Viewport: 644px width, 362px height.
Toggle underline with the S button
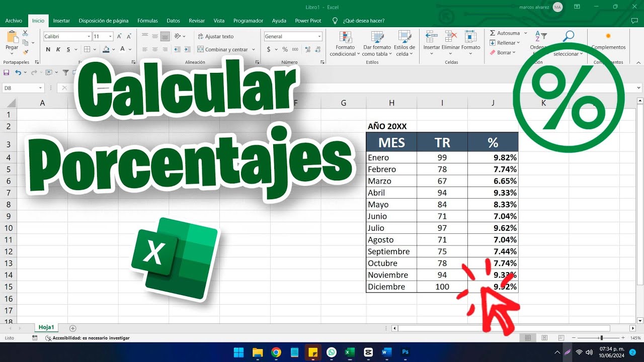68,49
